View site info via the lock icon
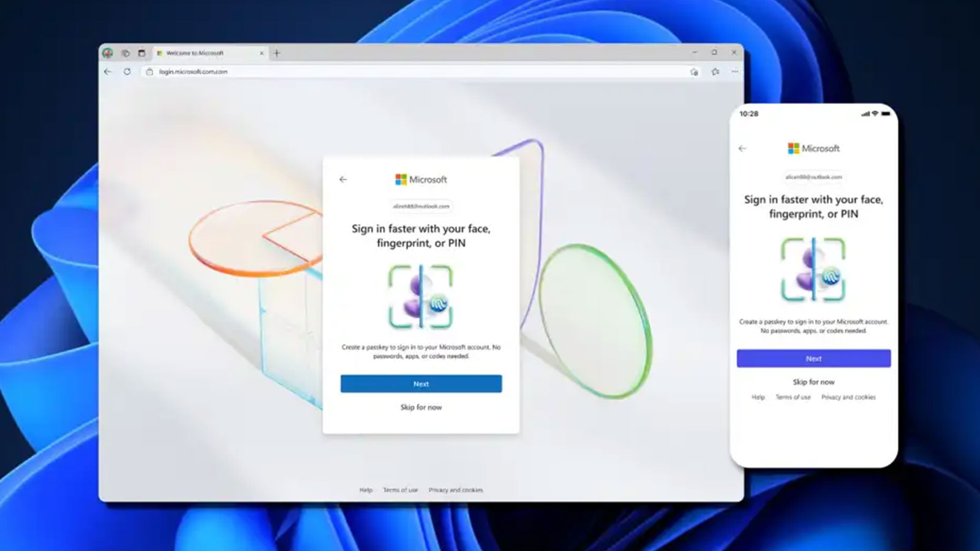Image resolution: width=980 pixels, height=551 pixels. tap(149, 72)
